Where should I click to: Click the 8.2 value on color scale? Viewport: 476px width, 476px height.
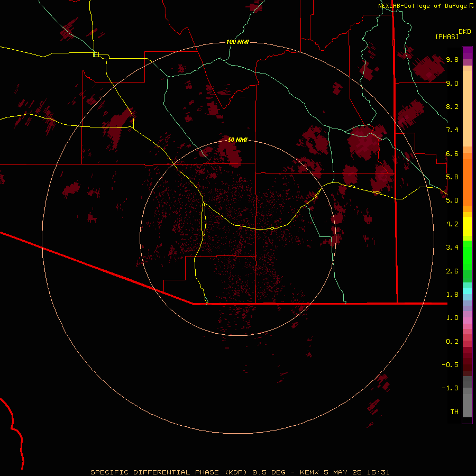(x=452, y=106)
